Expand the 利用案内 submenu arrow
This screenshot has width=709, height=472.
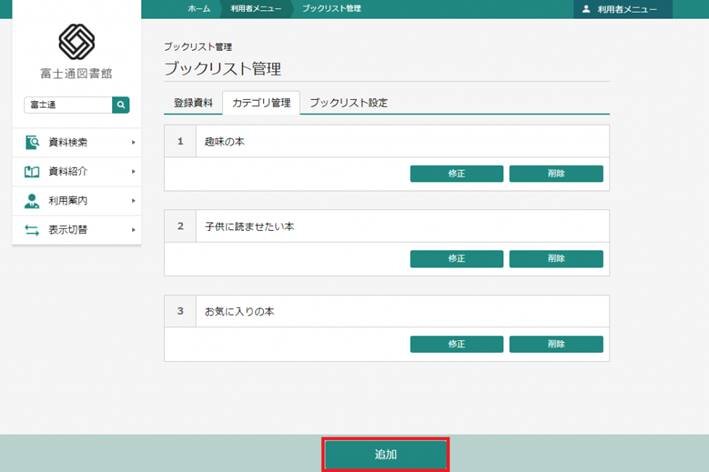pyautogui.click(x=133, y=201)
